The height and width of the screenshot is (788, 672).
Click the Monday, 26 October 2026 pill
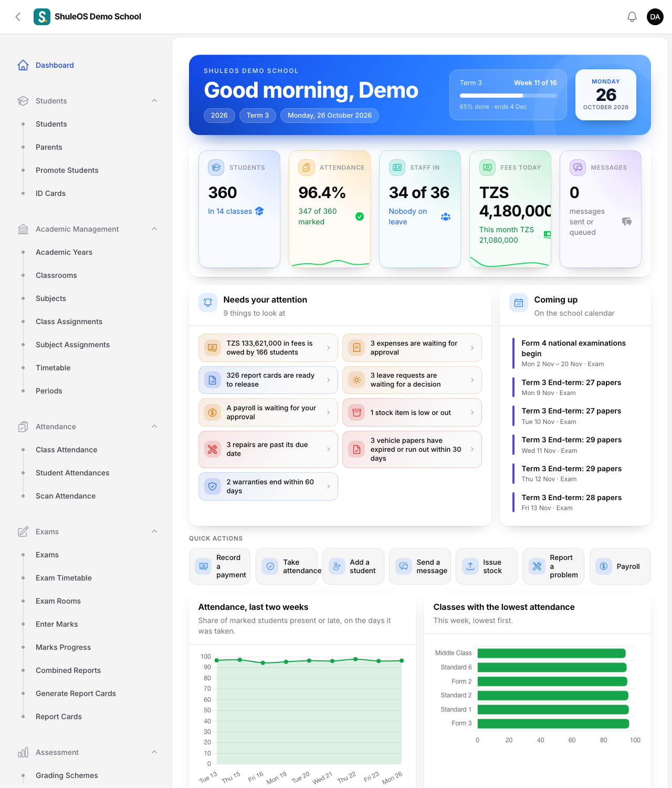coord(330,116)
